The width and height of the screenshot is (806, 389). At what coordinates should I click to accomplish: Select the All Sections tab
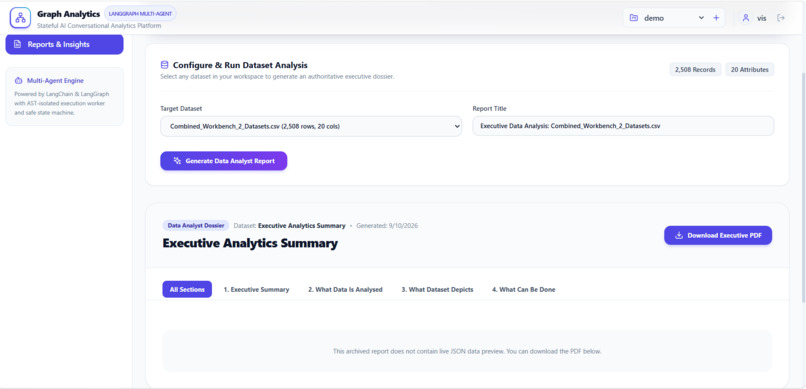187,289
